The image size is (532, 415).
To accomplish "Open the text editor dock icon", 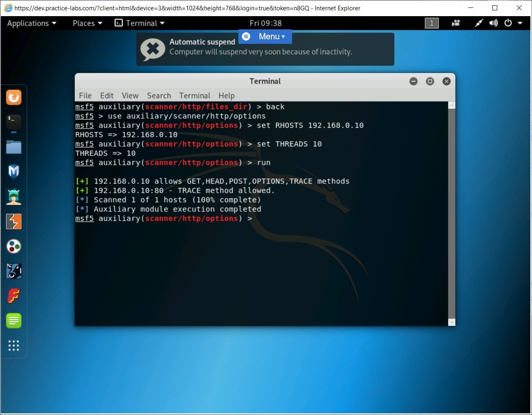I will [14, 321].
